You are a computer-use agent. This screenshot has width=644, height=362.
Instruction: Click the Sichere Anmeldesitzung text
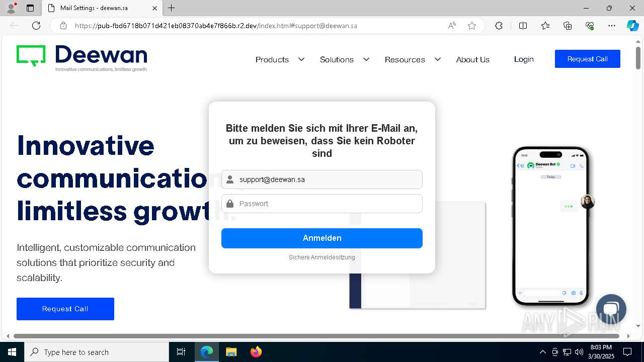click(x=322, y=257)
